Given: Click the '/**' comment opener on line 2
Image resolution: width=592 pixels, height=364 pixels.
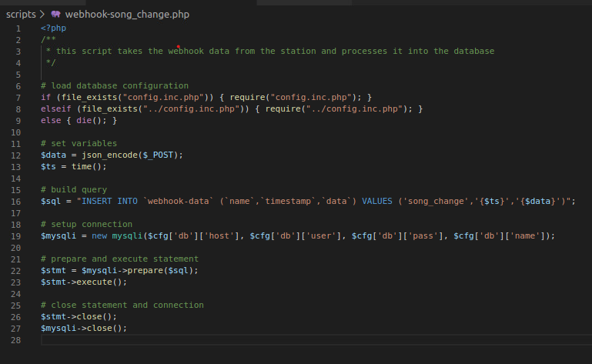Looking at the screenshot, I should [x=48, y=39].
